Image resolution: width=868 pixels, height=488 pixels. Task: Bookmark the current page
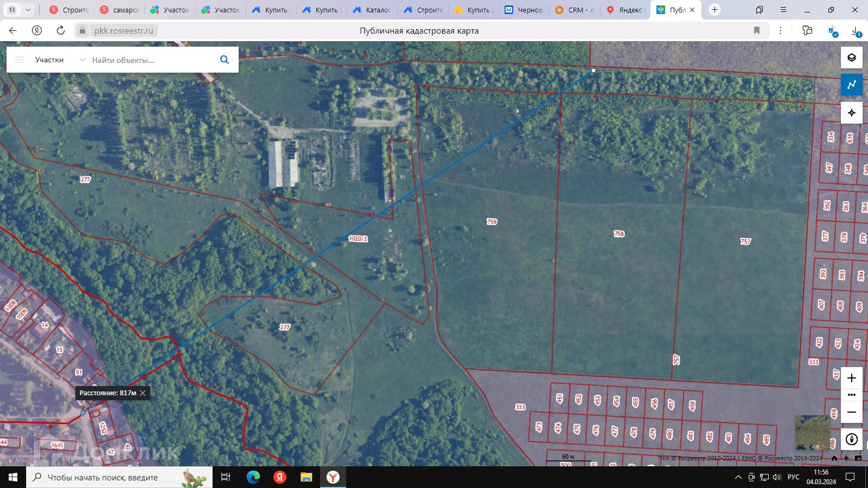coord(757,31)
